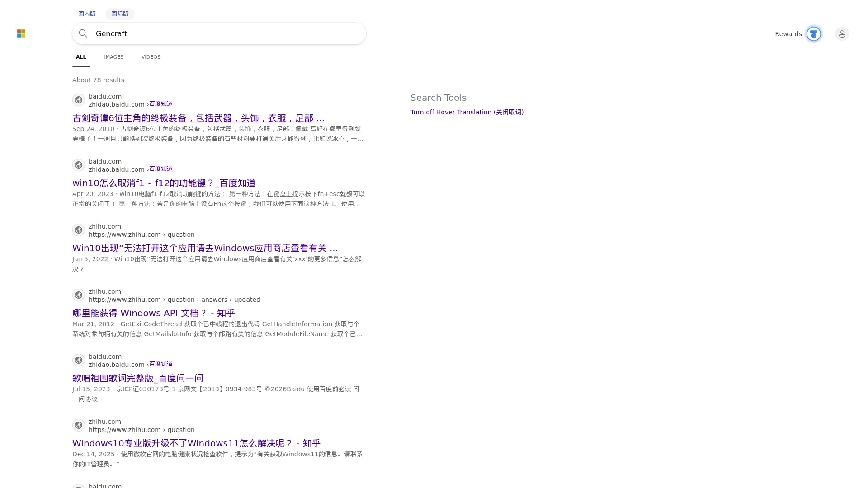
Task: Click zhihu.com site name above Windows10专业版 result
Action: 105,422
